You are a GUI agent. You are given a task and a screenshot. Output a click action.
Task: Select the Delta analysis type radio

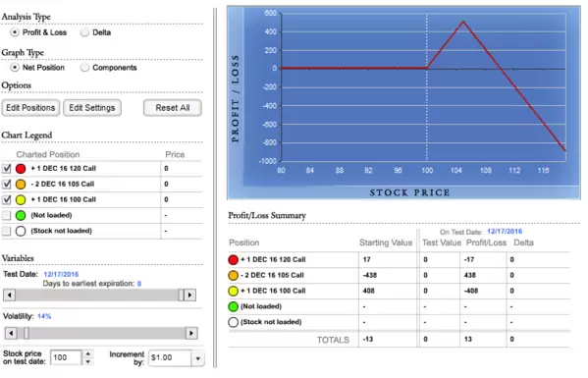[x=84, y=32]
